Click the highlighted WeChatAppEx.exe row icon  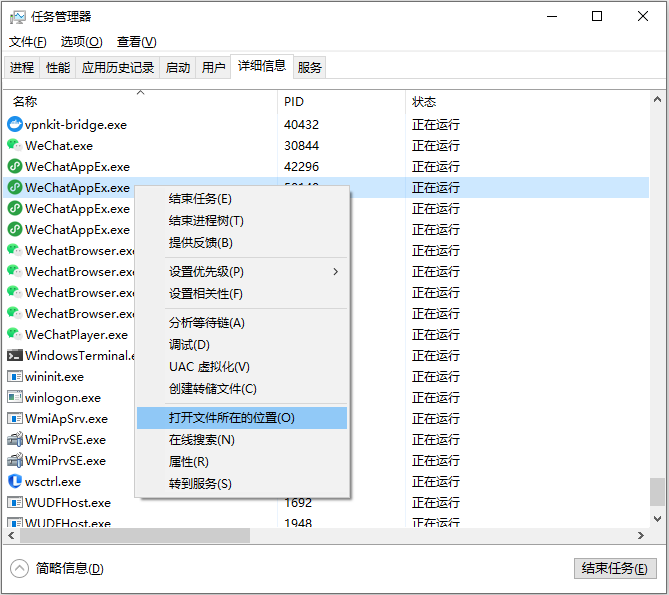[15, 187]
